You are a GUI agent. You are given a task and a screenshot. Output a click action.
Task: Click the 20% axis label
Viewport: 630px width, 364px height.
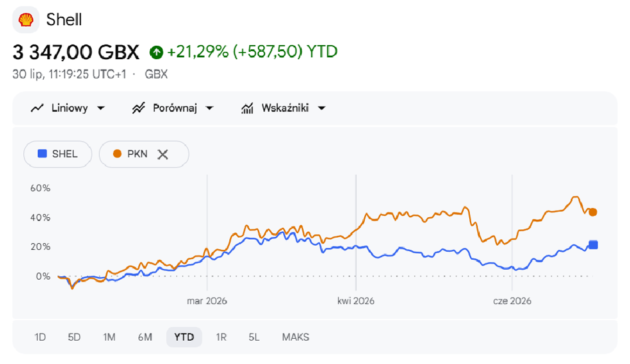point(41,246)
